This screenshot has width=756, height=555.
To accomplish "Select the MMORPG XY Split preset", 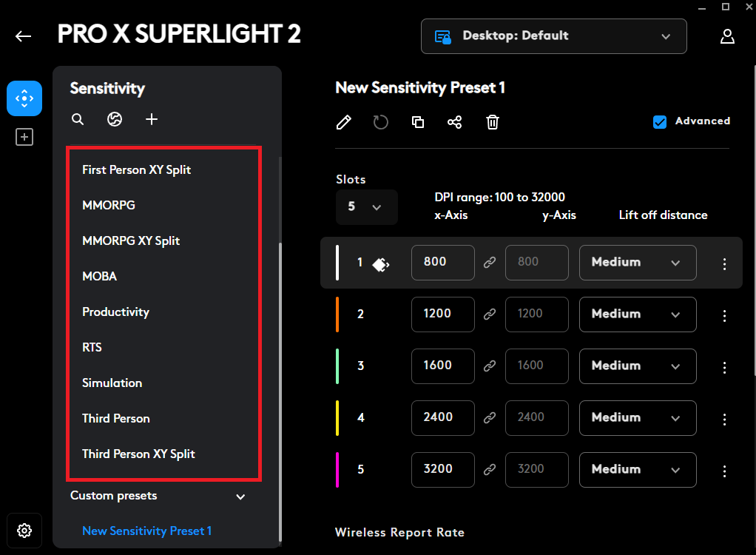I will point(131,240).
